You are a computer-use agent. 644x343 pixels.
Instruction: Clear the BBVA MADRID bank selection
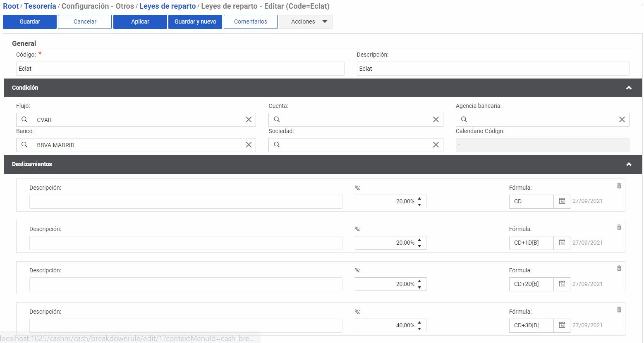(249, 145)
